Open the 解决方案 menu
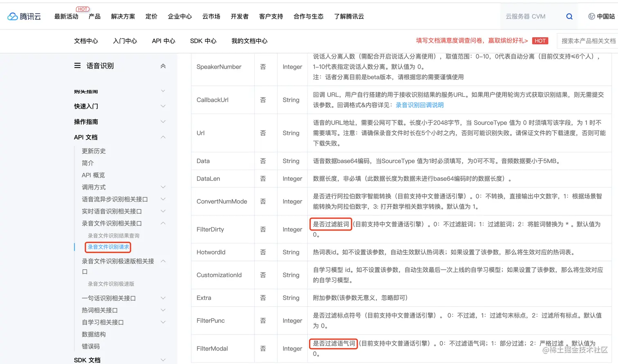 point(123,16)
